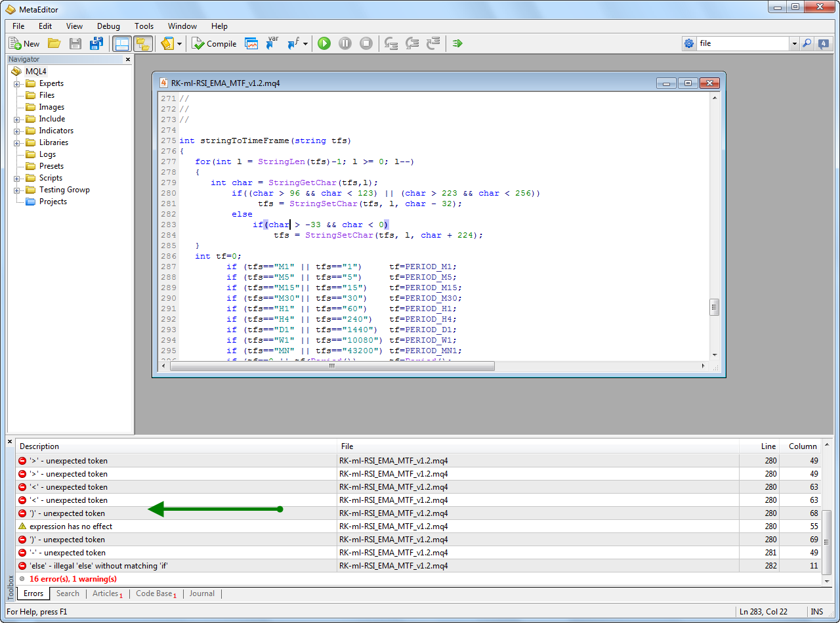840x623 pixels.
Task: Open a file via the folder icon
Action: [x=54, y=43]
